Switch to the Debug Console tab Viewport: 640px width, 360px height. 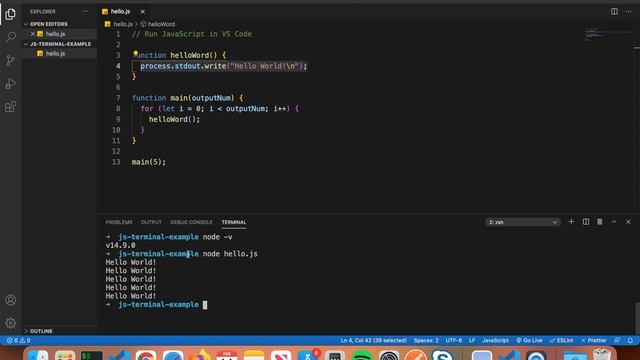point(191,222)
